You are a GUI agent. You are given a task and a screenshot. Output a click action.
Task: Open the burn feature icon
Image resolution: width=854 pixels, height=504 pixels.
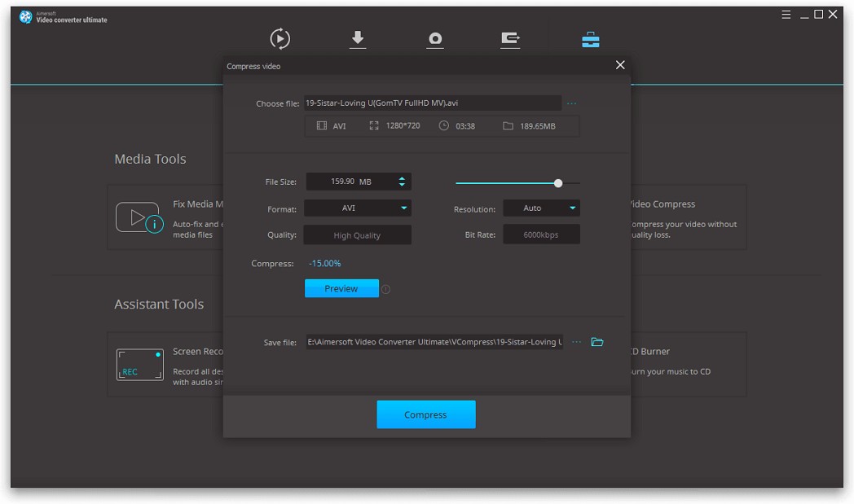(510, 38)
